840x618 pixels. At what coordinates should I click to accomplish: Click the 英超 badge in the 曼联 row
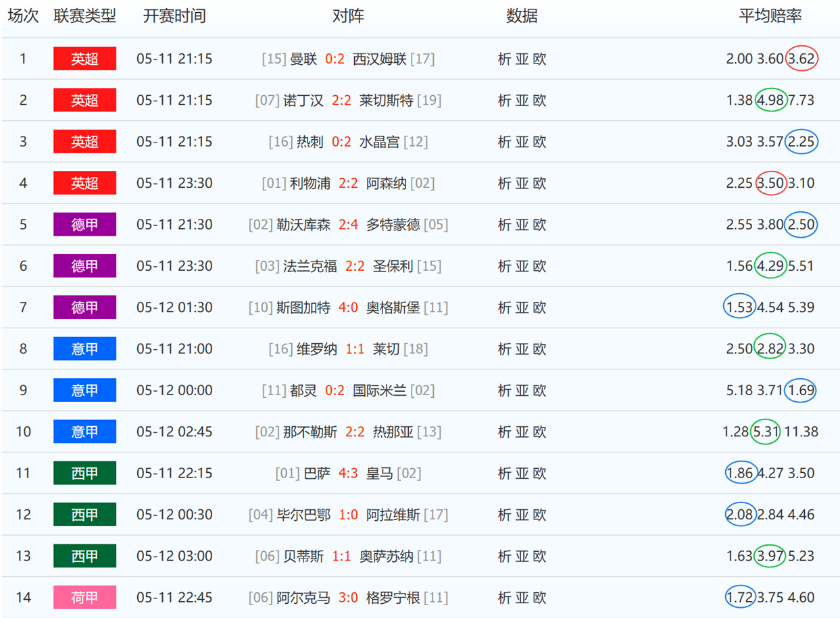[85, 59]
